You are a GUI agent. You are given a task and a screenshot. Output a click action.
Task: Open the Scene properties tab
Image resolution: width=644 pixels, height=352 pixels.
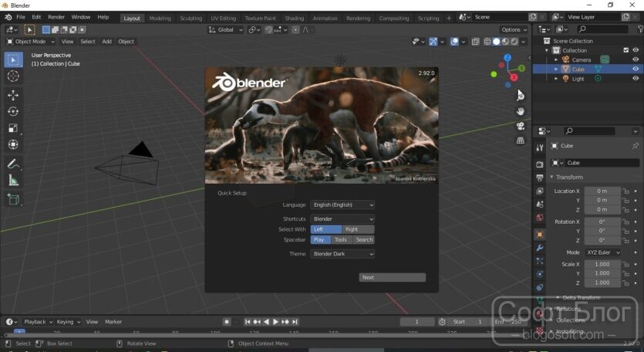pyautogui.click(x=540, y=205)
